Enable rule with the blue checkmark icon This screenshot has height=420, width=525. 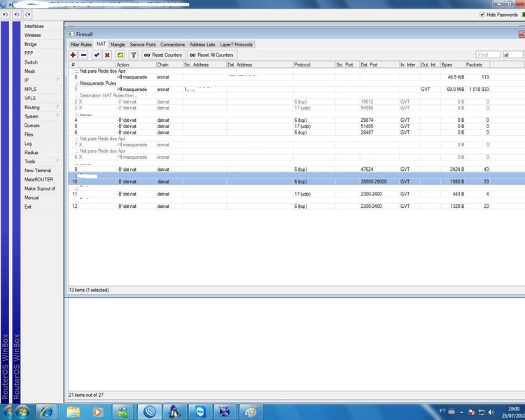coord(97,55)
